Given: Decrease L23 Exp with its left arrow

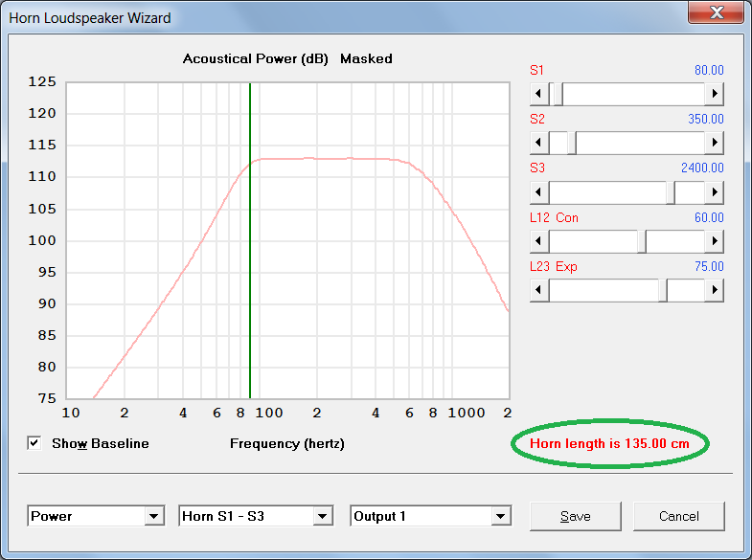Looking at the screenshot, I should tap(539, 290).
